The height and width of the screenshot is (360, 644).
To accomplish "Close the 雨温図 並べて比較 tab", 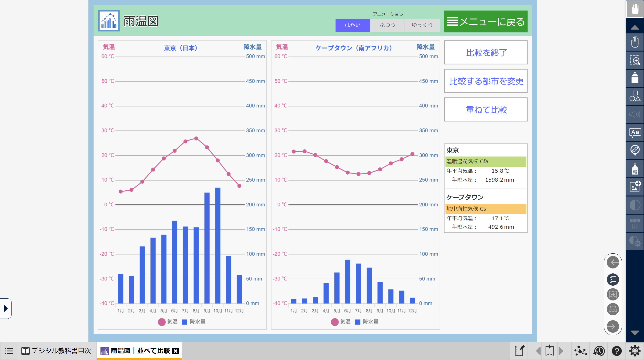I will (x=176, y=351).
